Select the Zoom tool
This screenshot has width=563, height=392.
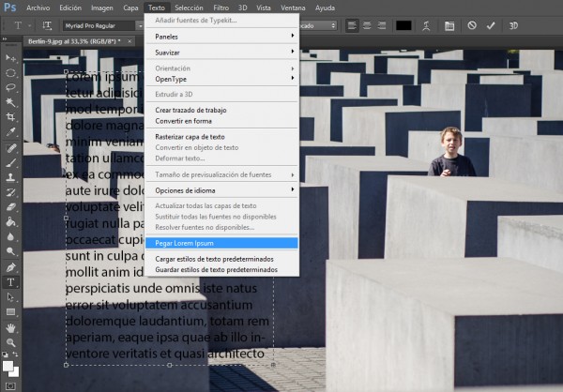pyautogui.click(x=11, y=342)
